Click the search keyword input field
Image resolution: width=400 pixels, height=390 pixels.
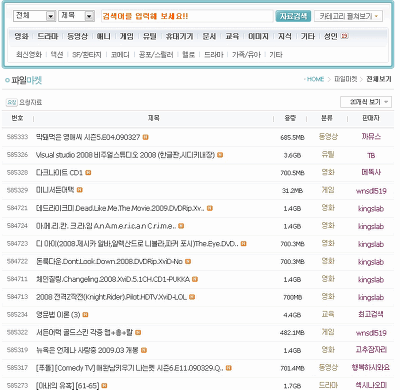[187, 16]
